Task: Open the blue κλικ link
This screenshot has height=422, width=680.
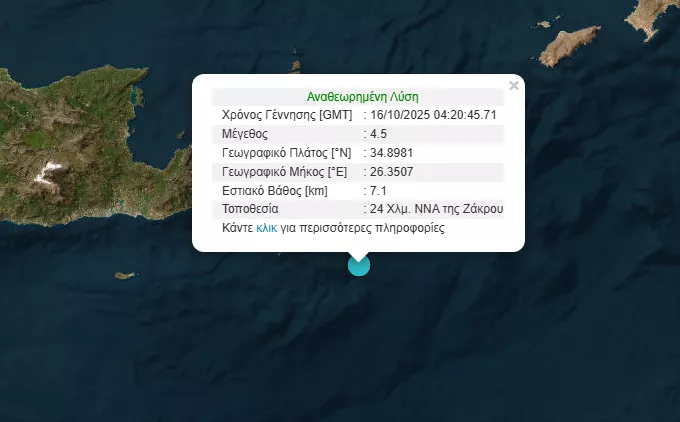Action: [266, 228]
